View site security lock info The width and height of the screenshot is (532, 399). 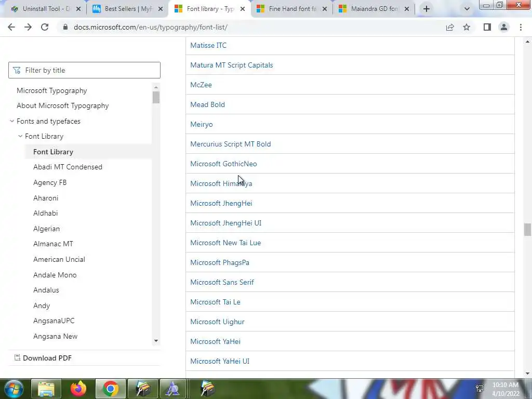pos(65,27)
